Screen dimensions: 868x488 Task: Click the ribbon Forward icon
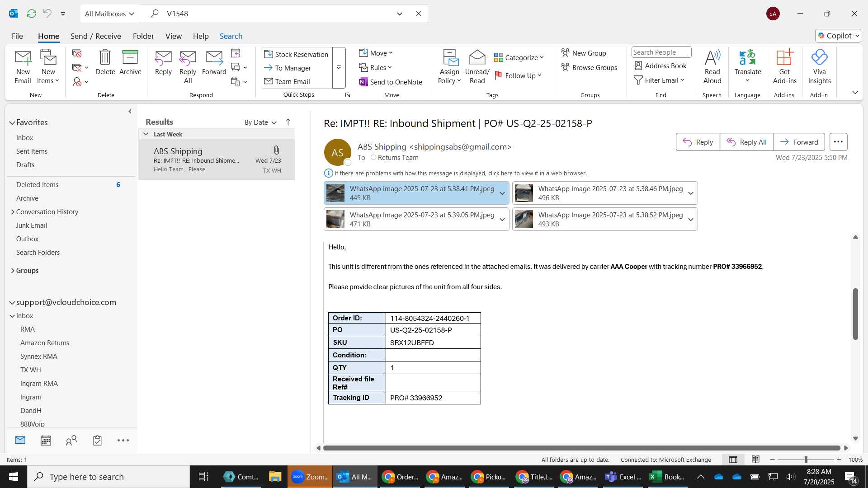coord(214,62)
